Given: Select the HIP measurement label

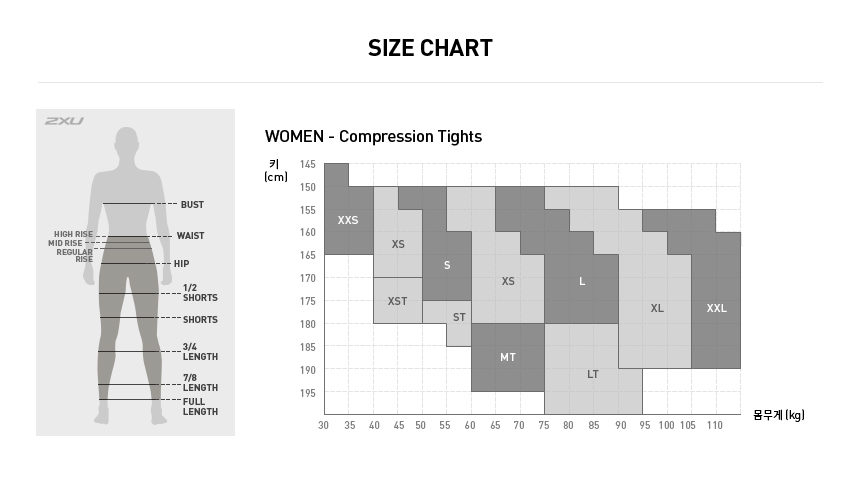Looking at the screenshot, I should pos(181,264).
